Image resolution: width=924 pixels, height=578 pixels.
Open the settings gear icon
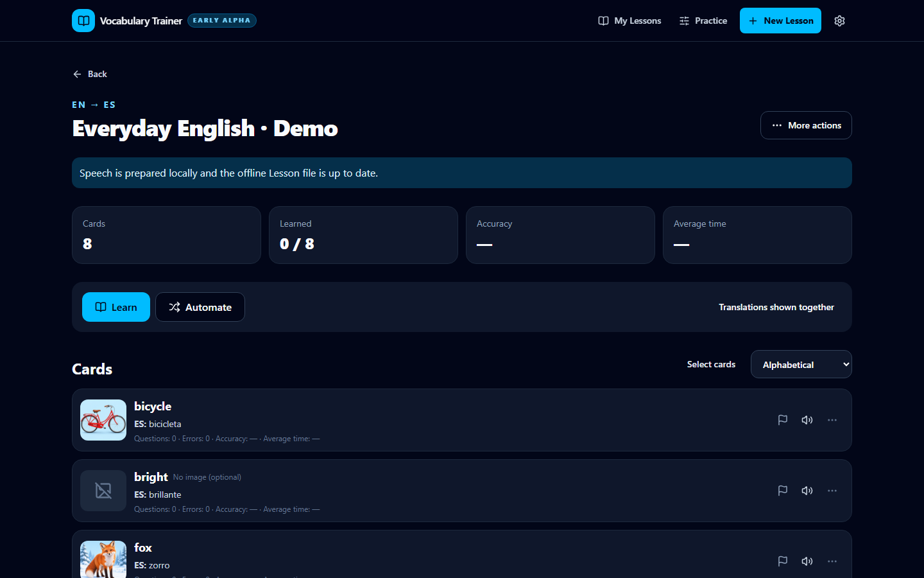[x=839, y=21]
